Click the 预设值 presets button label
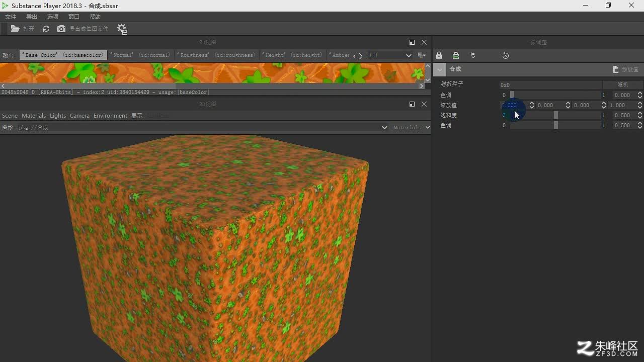Screen dimensions: 644x362 (x=630, y=69)
